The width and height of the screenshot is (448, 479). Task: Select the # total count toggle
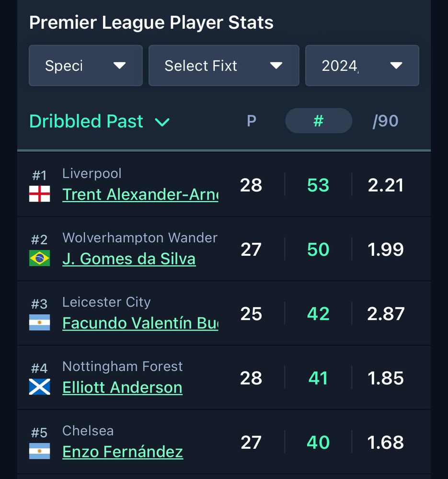click(318, 121)
